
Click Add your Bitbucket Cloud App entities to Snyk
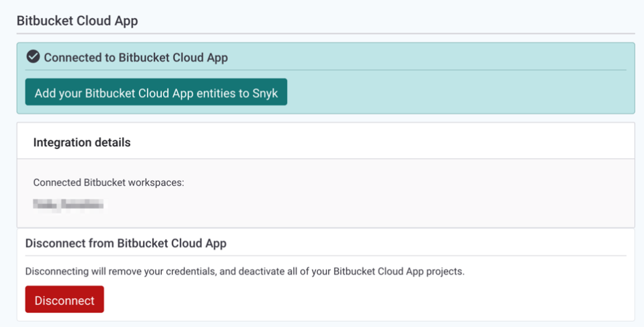pos(156,92)
